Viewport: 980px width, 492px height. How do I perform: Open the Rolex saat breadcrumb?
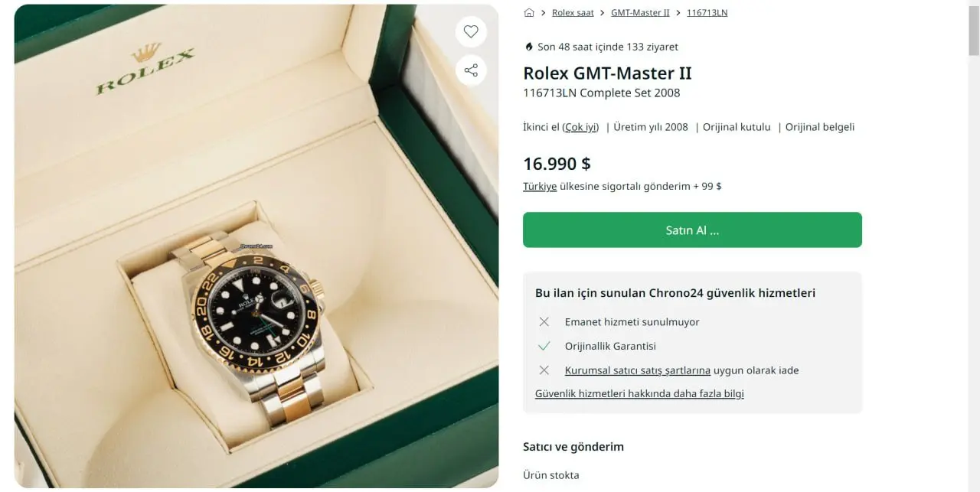pos(573,13)
